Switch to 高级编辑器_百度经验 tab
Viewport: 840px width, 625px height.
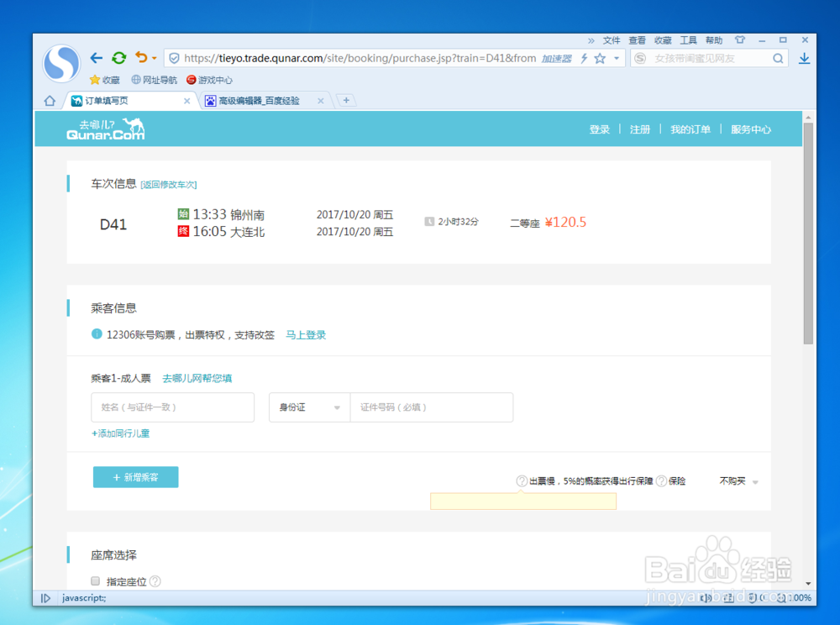point(260,101)
